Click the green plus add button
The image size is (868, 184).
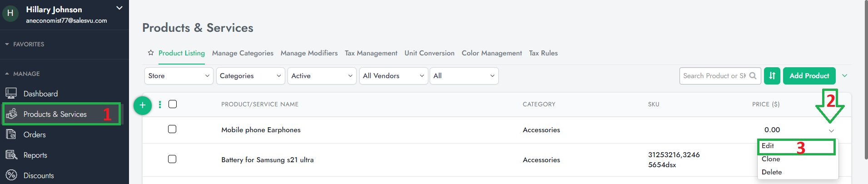[x=143, y=105]
